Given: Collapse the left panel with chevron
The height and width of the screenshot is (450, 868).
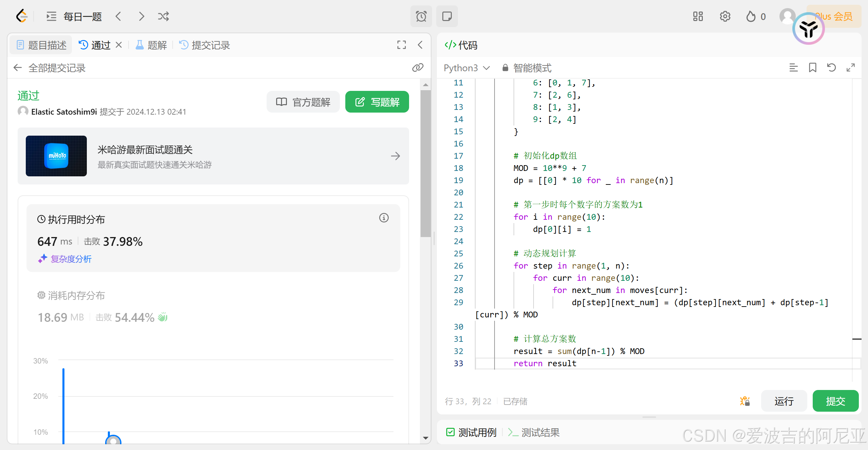Looking at the screenshot, I should point(420,45).
